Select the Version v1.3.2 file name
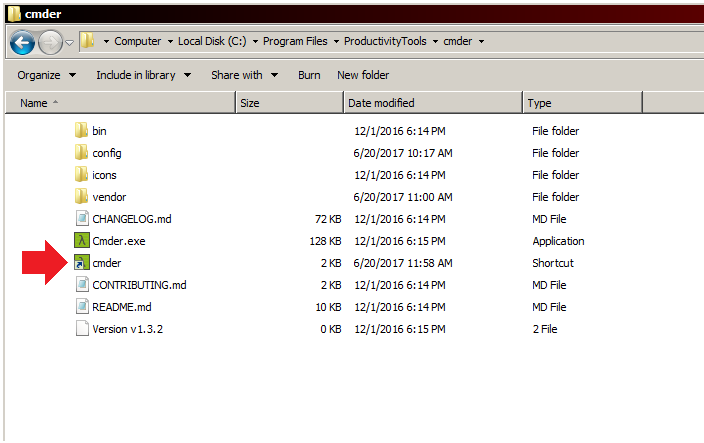This screenshot has width=704, height=443. point(128,329)
